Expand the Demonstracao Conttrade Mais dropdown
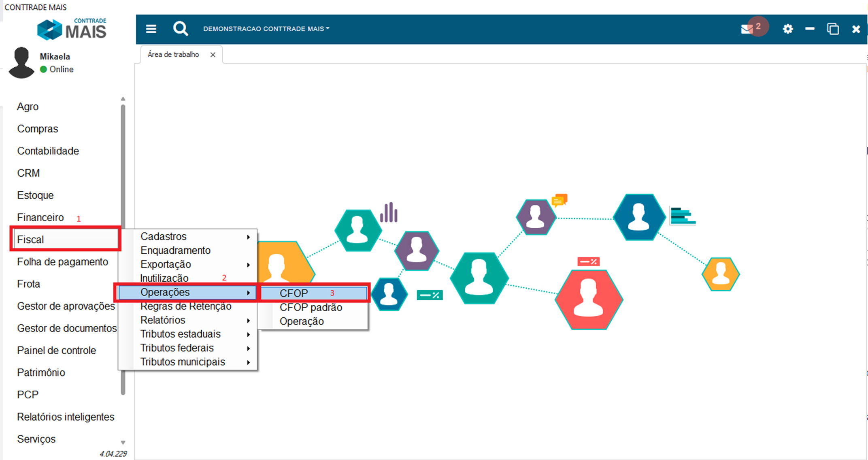 click(266, 29)
